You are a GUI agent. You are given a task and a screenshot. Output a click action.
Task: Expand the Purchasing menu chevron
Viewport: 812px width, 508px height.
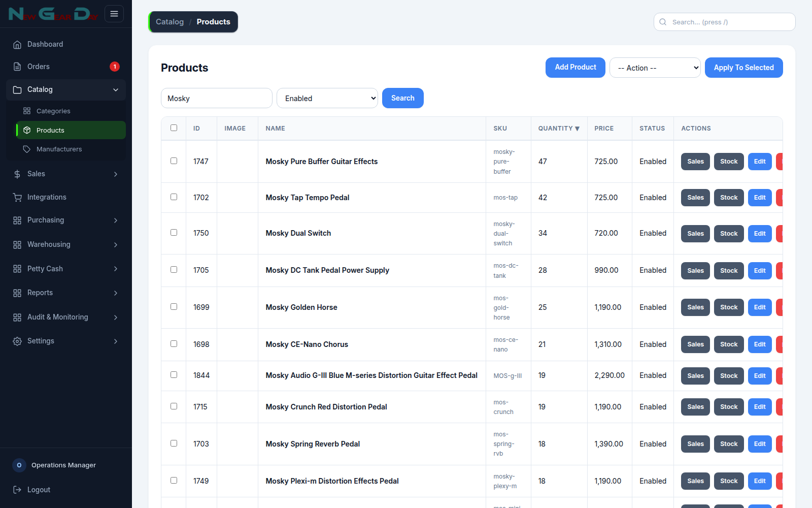116,220
